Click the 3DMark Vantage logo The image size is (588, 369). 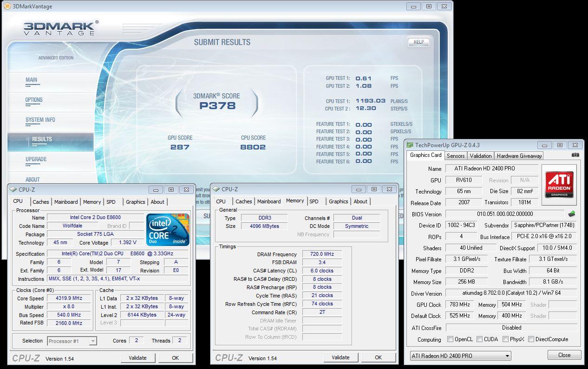[61, 28]
